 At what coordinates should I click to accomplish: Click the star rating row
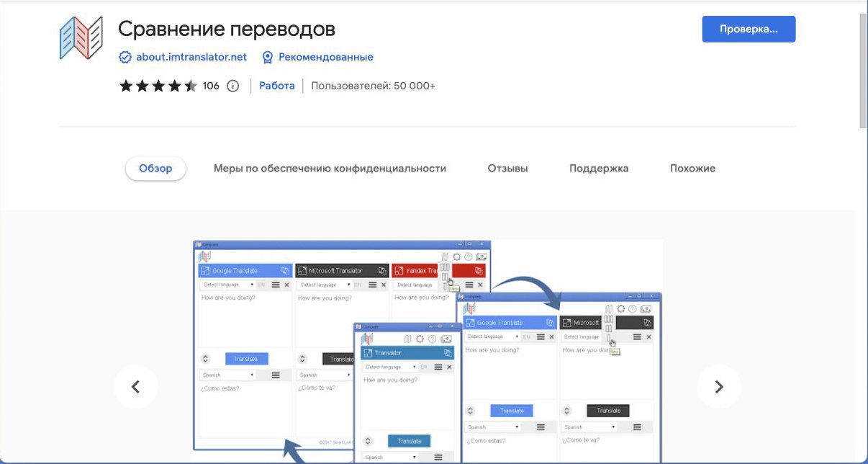click(158, 86)
